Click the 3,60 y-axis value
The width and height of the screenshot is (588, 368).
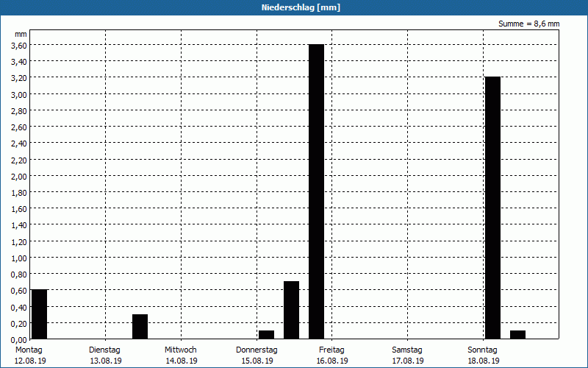pyautogui.click(x=19, y=46)
